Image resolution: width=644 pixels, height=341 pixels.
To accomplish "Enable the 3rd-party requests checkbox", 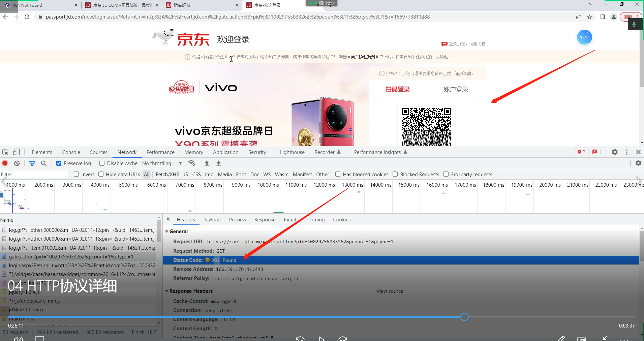I will pyautogui.click(x=446, y=174).
